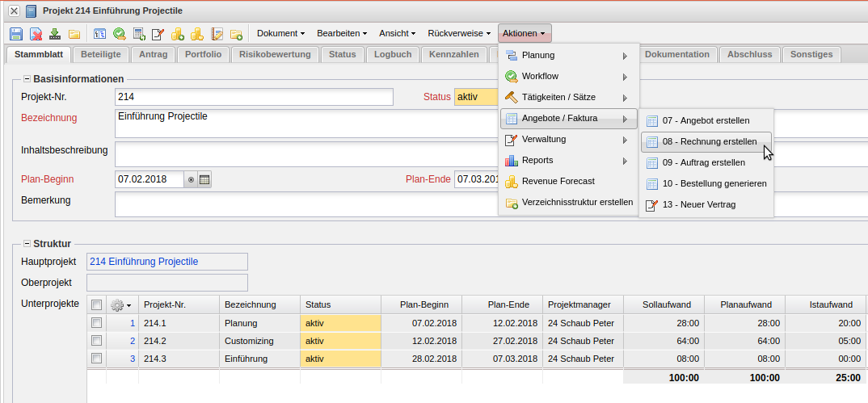The width and height of the screenshot is (868, 403).
Task: Expand the Rückverweise dropdown menu
Action: coord(458,34)
